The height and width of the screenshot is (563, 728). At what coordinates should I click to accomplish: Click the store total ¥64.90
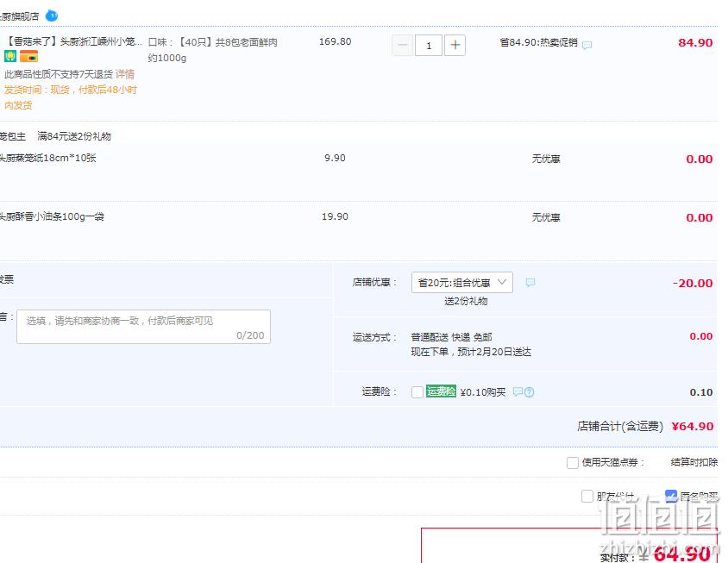coord(693,426)
